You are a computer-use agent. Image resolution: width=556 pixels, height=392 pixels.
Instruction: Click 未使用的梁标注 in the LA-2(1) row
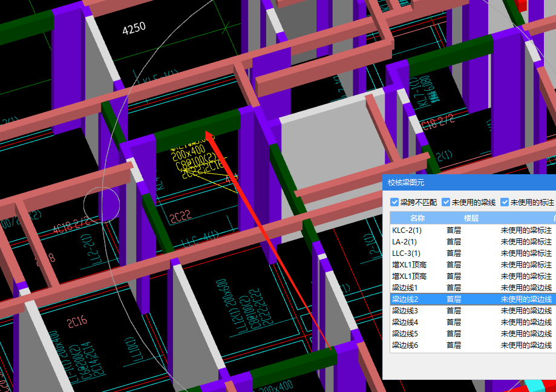pos(526,242)
